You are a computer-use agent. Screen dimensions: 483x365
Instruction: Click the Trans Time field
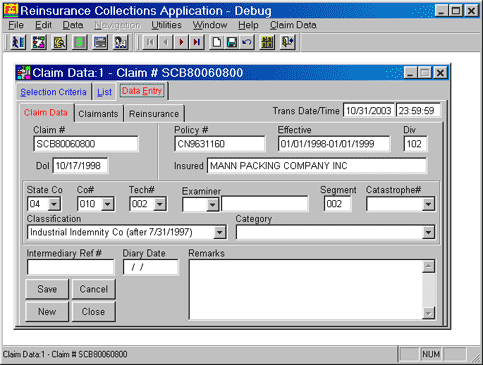click(418, 111)
